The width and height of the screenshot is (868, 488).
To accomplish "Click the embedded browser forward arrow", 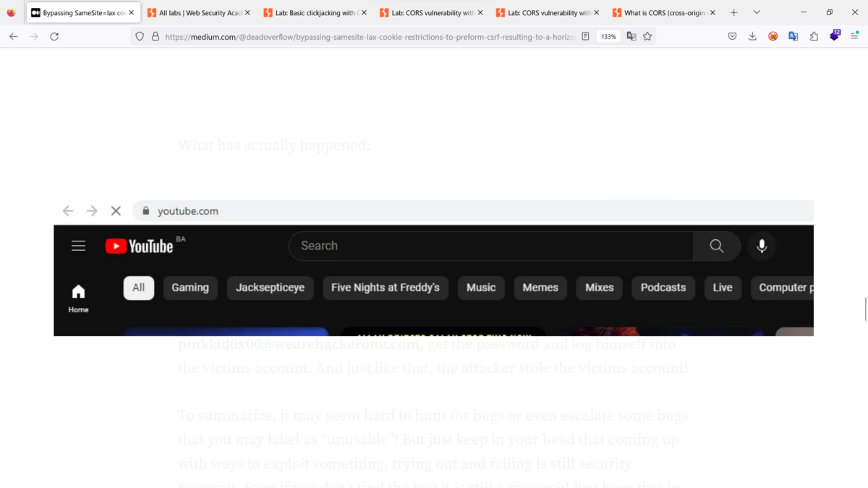I will [92, 211].
